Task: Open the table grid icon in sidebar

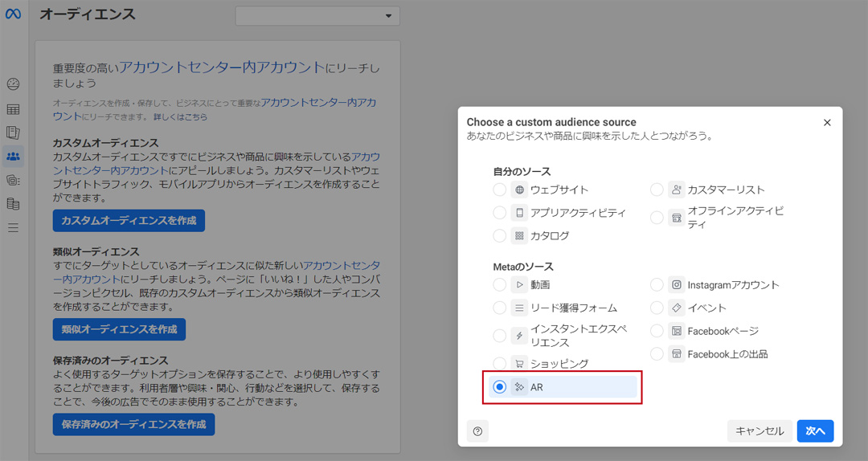Action: coord(13,109)
